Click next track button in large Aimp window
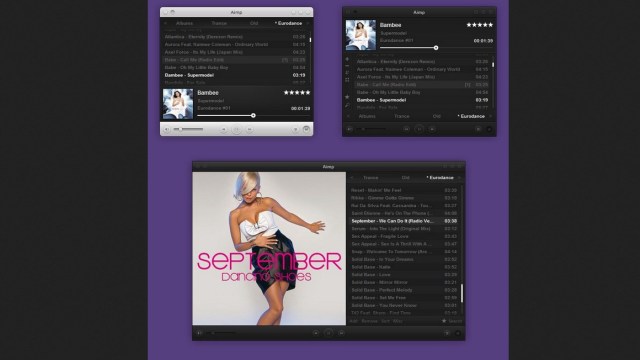 tap(342, 333)
